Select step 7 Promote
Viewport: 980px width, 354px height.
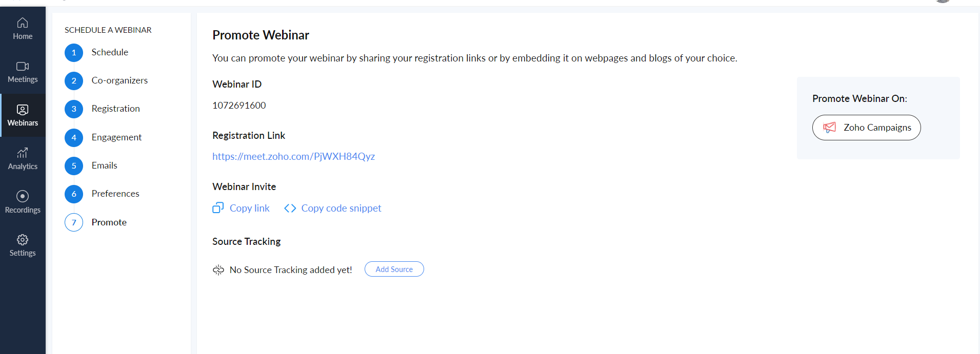click(x=109, y=222)
